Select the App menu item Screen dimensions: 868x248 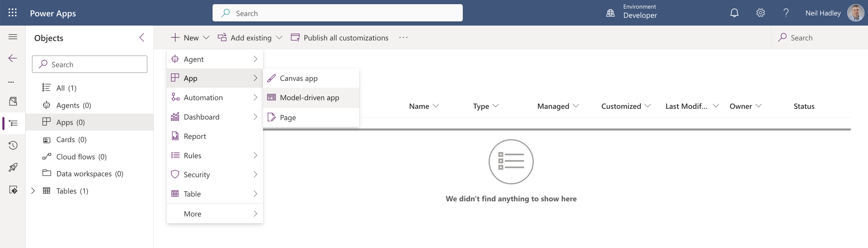click(x=215, y=78)
